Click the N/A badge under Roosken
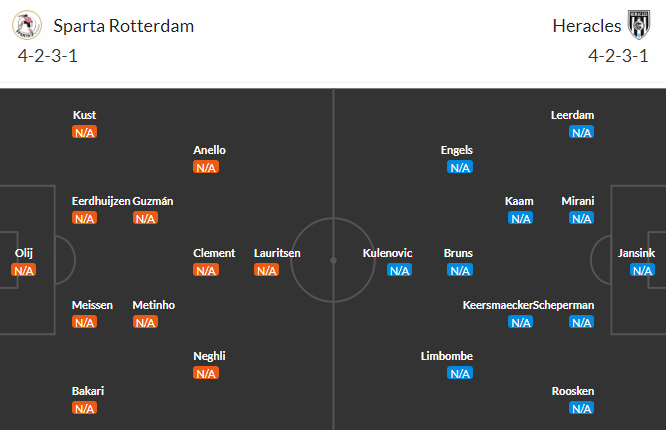Viewport: 666px width, 430px height. point(581,408)
